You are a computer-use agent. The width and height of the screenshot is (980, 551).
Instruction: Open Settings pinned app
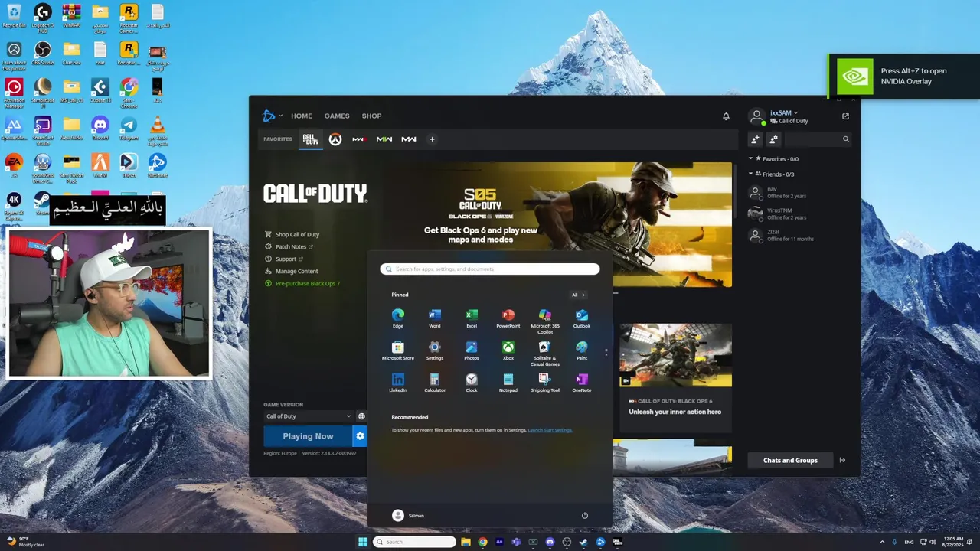coord(435,350)
